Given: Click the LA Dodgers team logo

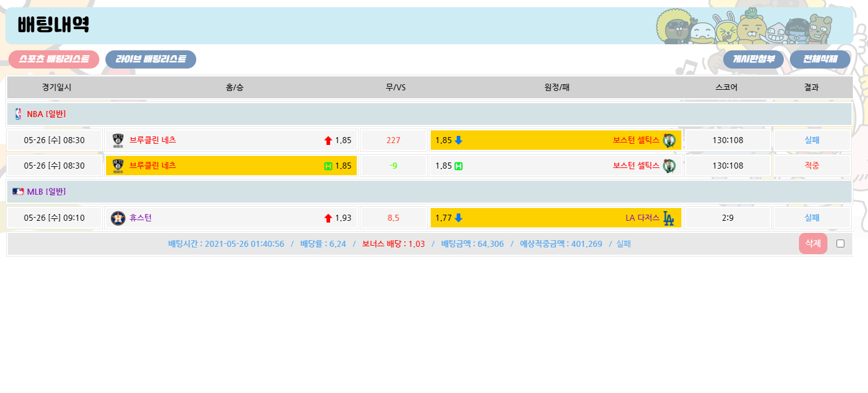Looking at the screenshot, I should (669, 218).
